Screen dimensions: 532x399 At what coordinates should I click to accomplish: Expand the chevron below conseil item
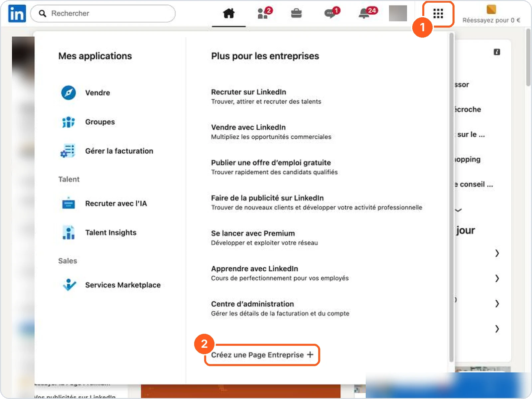tap(459, 210)
